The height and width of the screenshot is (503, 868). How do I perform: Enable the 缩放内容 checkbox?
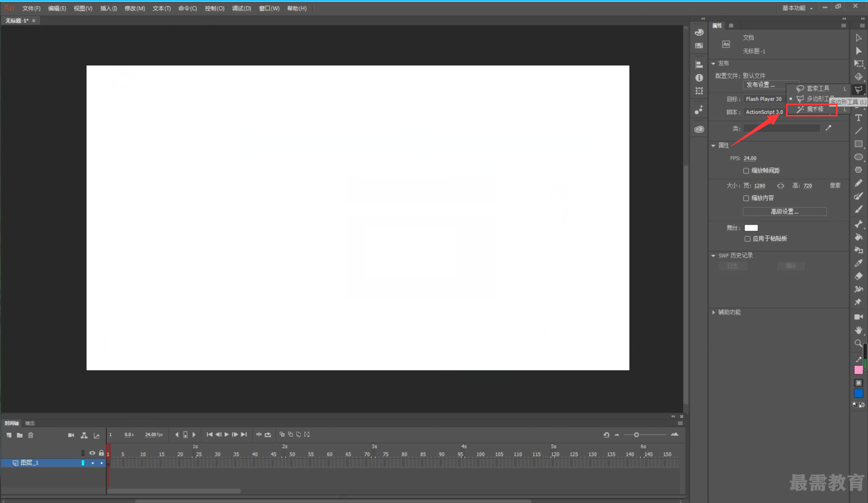pyautogui.click(x=746, y=198)
